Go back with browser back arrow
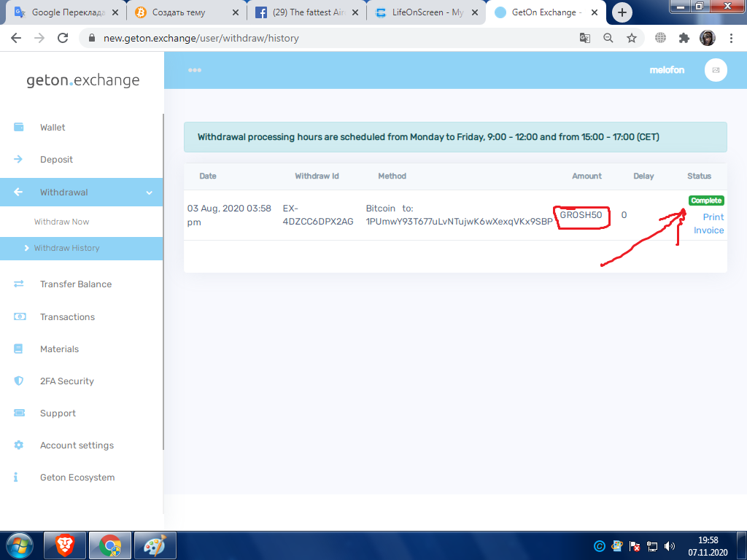This screenshot has width=747, height=560. click(x=16, y=38)
